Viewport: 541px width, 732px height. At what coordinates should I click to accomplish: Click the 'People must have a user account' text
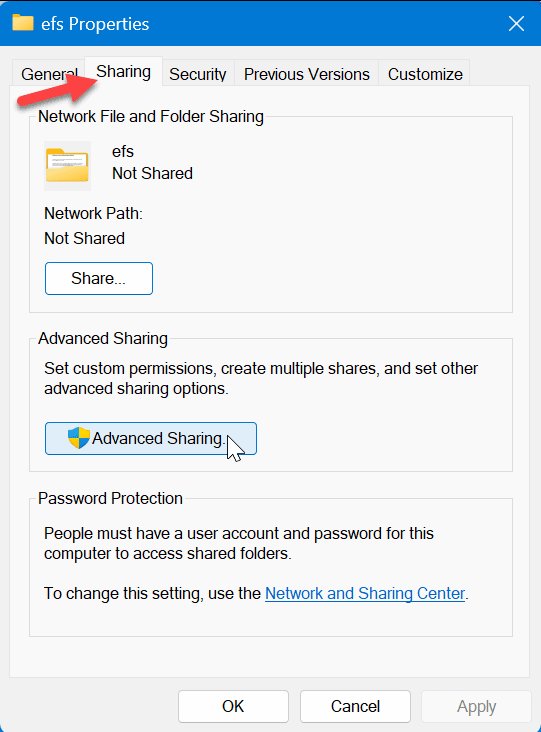pyautogui.click(x=239, y=543)
